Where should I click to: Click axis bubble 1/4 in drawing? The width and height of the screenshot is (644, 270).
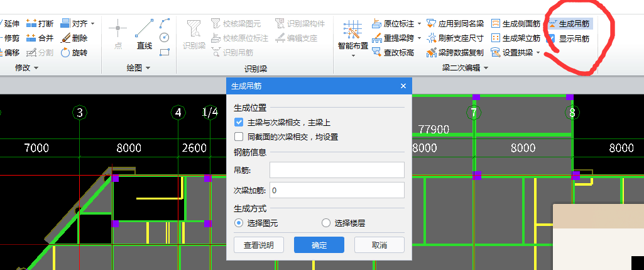(x=210, y=112)
